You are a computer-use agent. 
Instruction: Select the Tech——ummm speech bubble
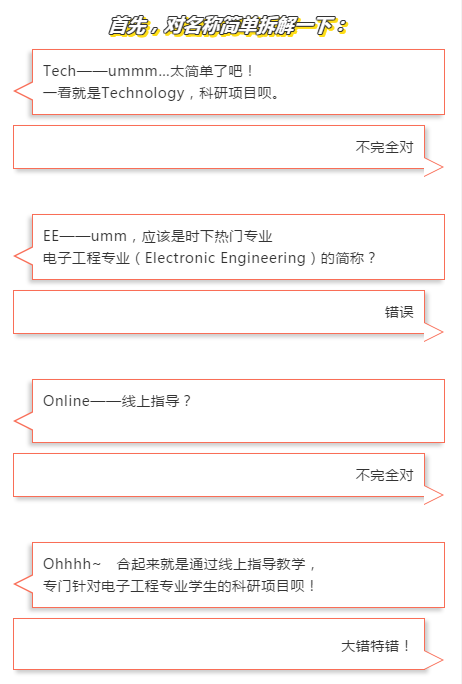[238, 82]
